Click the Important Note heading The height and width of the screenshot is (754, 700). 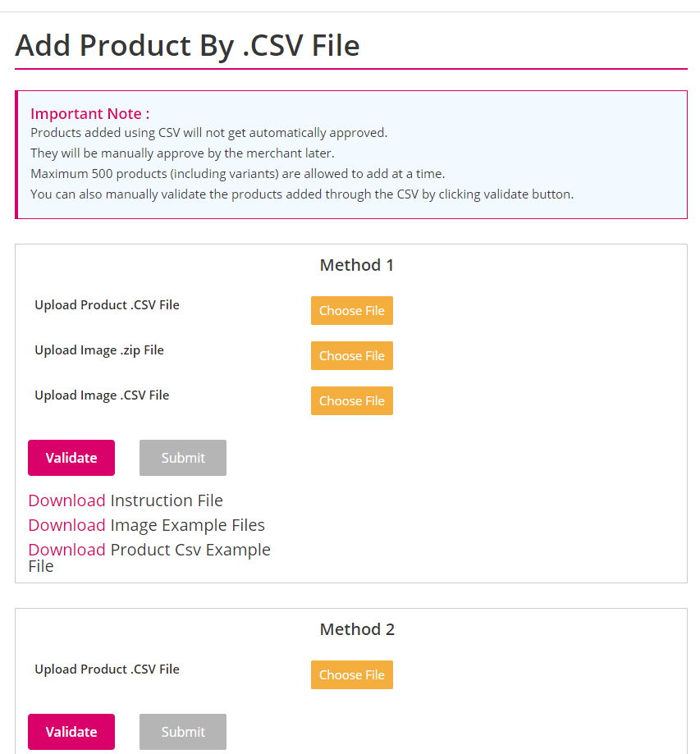[x=90, y=113]
